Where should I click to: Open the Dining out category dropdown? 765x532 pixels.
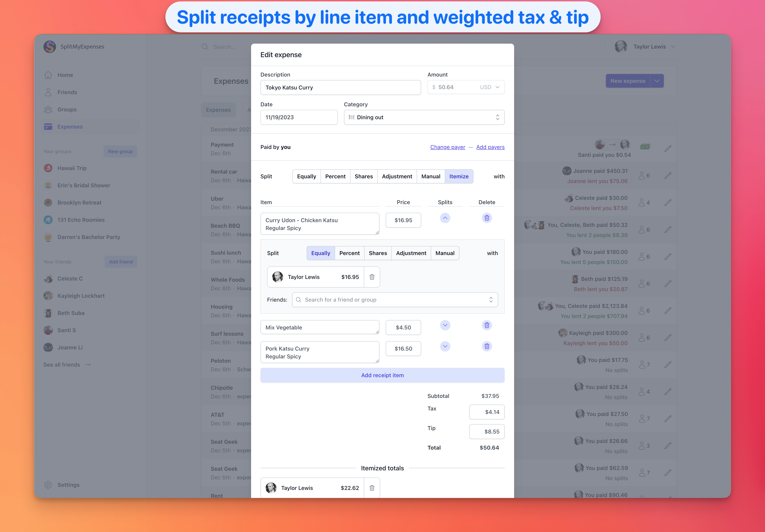(x=424, y=117)
